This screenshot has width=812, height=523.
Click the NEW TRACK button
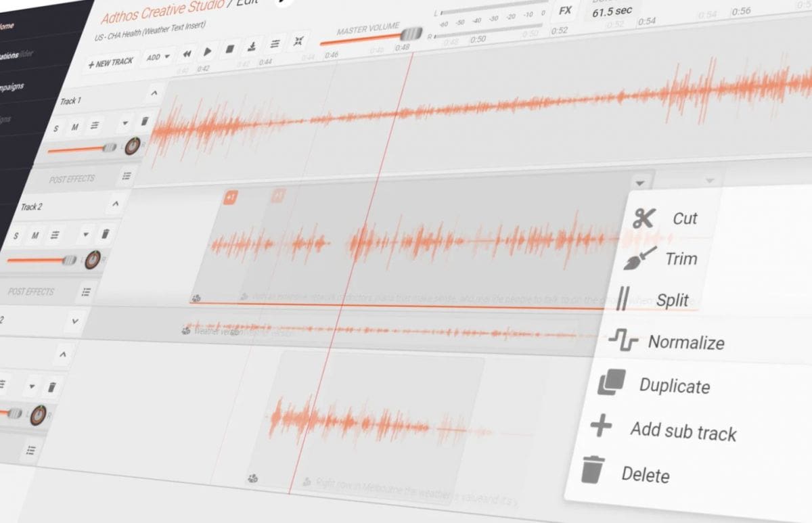coord(110,62)
